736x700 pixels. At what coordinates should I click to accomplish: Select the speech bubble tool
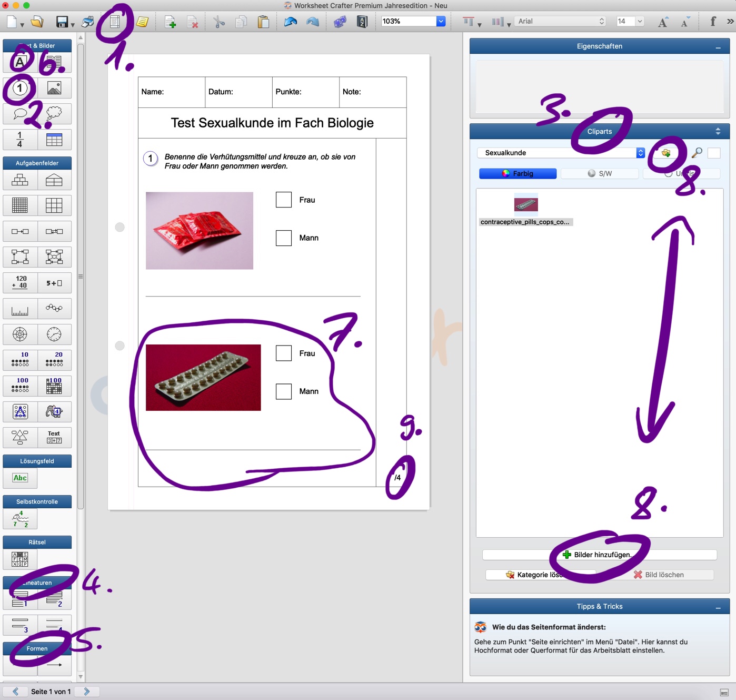click(20, 114)
